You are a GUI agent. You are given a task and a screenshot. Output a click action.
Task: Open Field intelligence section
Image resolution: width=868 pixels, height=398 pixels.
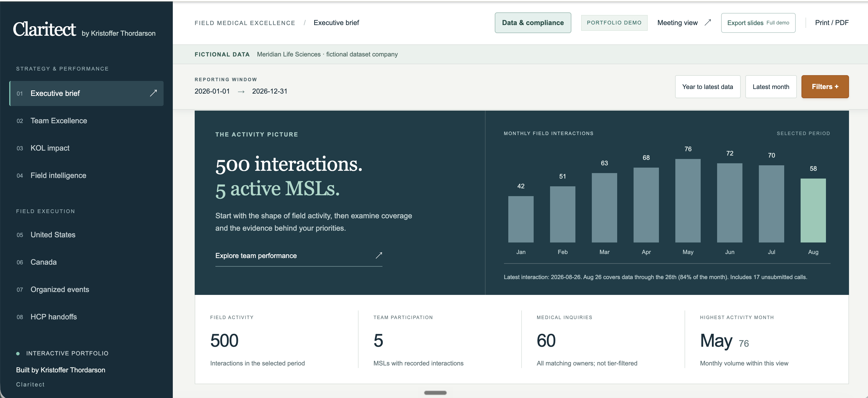coord(86,175)
